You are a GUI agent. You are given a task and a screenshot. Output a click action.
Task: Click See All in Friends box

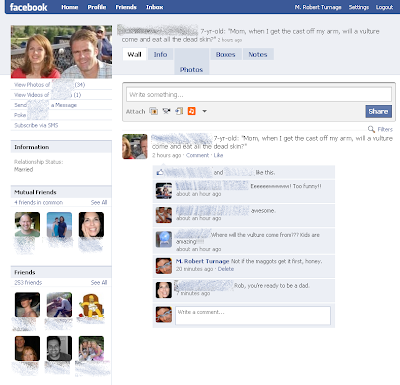pos(99,282)
